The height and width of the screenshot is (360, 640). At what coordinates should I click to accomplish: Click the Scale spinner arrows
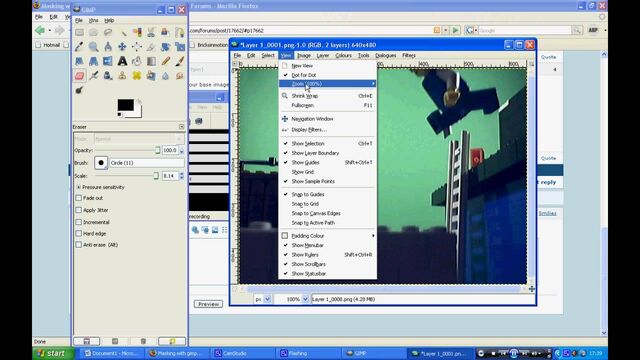click(x=182, y=176)
